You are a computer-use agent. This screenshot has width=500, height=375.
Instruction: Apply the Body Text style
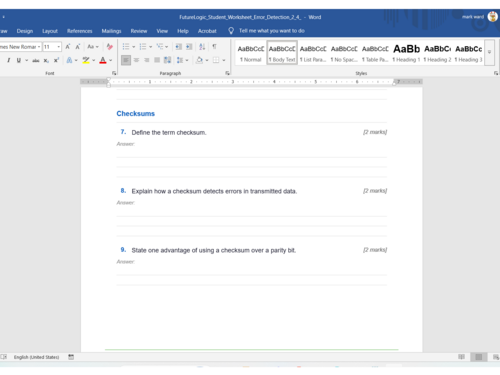coord(282,53)
